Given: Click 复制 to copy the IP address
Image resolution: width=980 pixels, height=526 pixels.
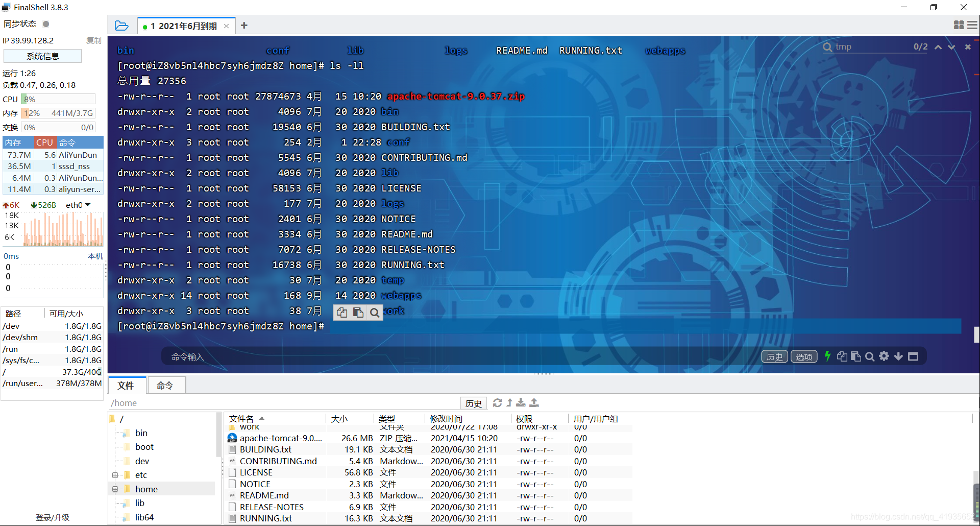Looking at the screenshot, I should coord(94,40).
